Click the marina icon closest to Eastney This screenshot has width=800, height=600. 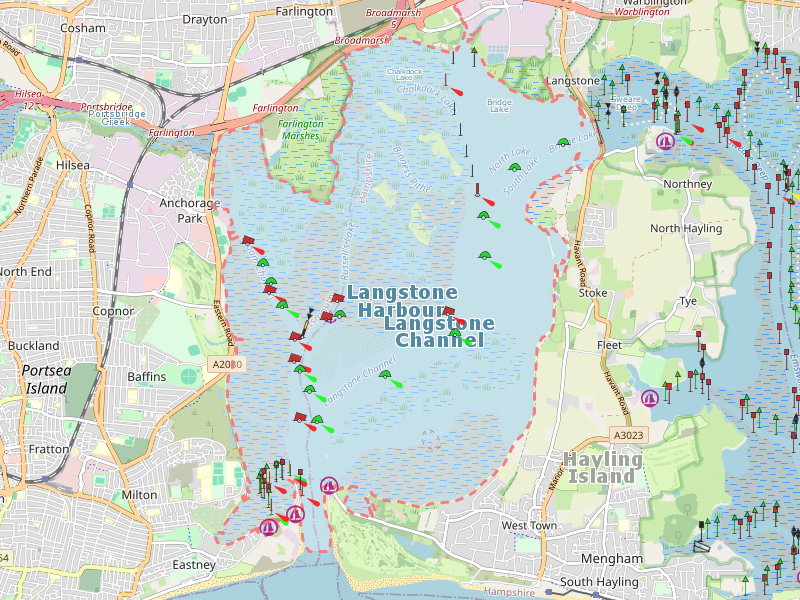[269, 526]
